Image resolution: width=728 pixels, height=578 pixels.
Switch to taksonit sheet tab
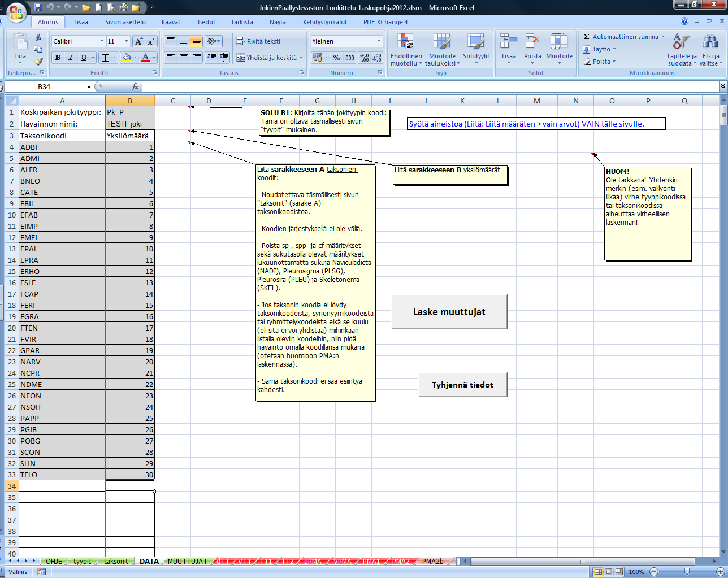click(116, 561)
